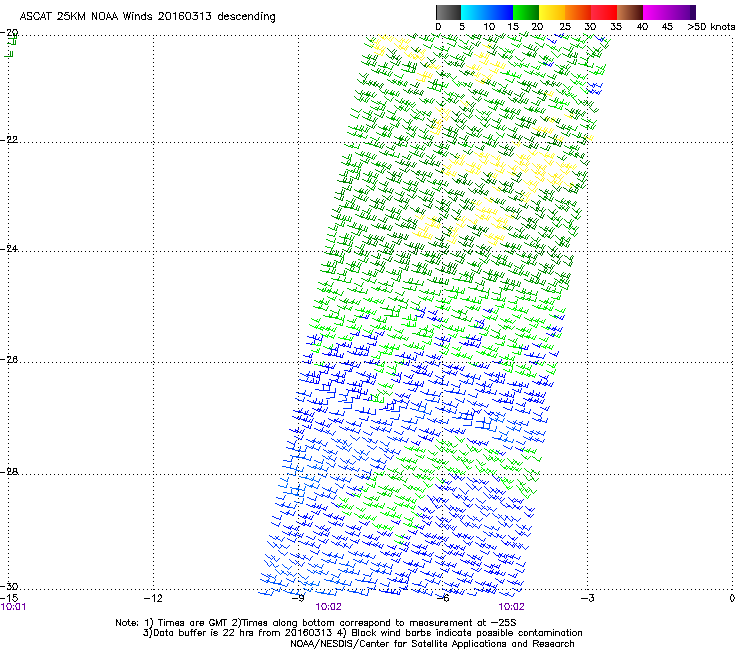Click the NOAA/NESDIS credit line
740x650 pixels.
[432, 644]
